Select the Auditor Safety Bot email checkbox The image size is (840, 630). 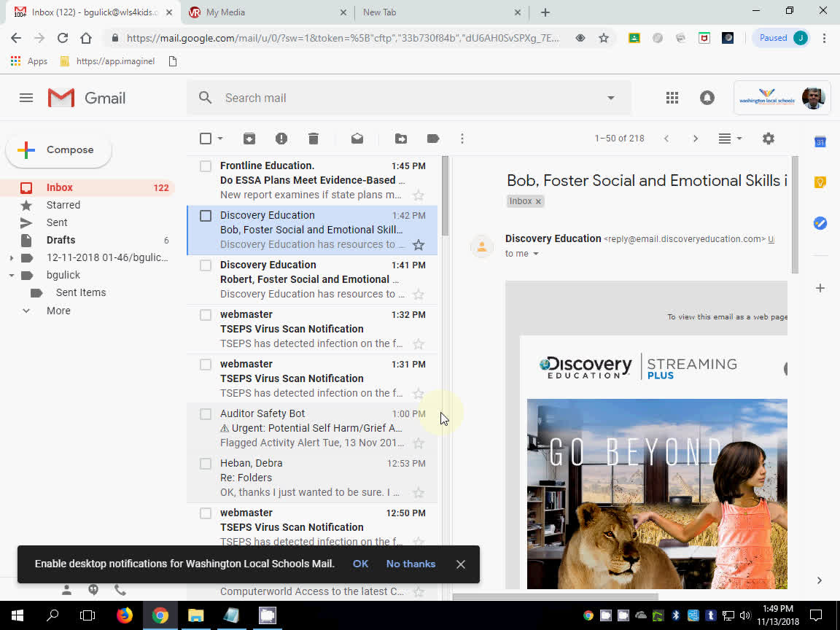coord(205,413)
